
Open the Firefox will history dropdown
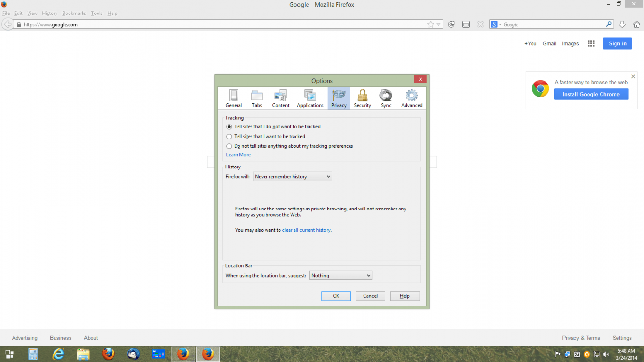click(293, 177)
